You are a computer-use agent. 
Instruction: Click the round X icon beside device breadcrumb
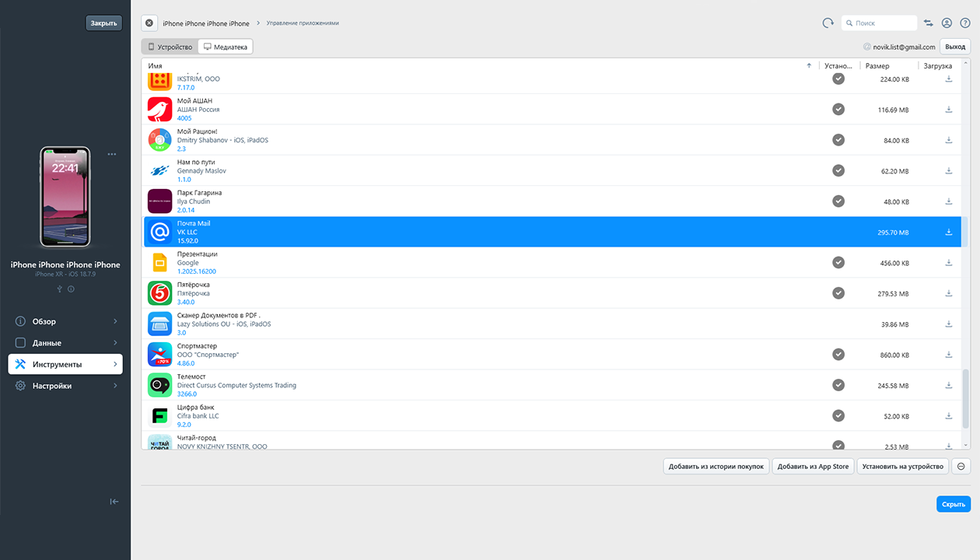coord(149,23)
